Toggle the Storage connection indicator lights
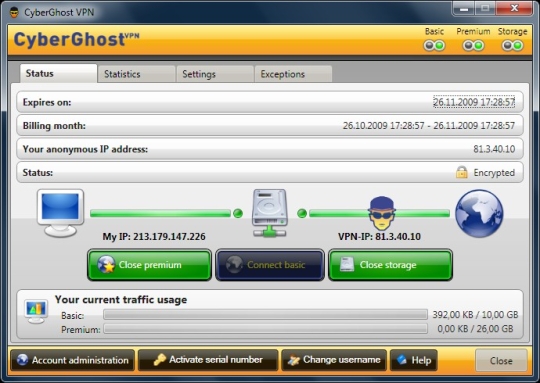Screen dimensions: 540x383 512,45
